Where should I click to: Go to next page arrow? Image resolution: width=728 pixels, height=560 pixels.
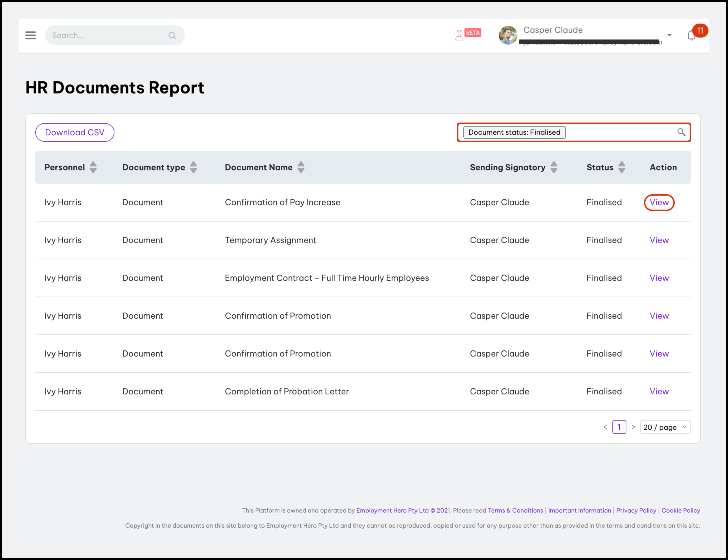(x=633, y=427)
